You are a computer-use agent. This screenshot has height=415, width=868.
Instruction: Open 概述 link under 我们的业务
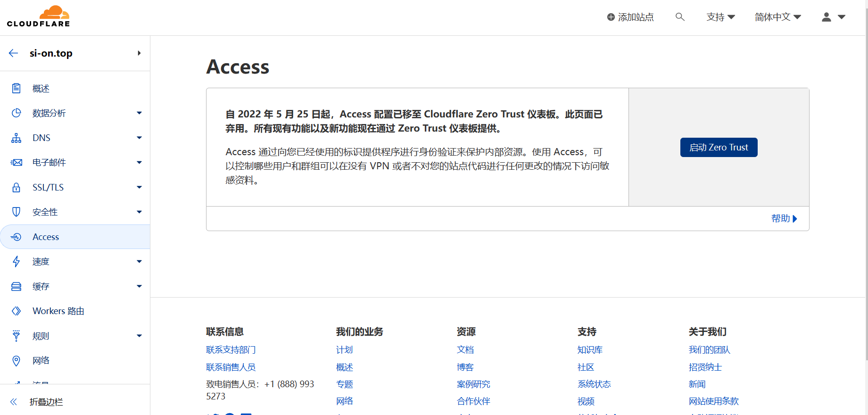(x=345, y=367)
